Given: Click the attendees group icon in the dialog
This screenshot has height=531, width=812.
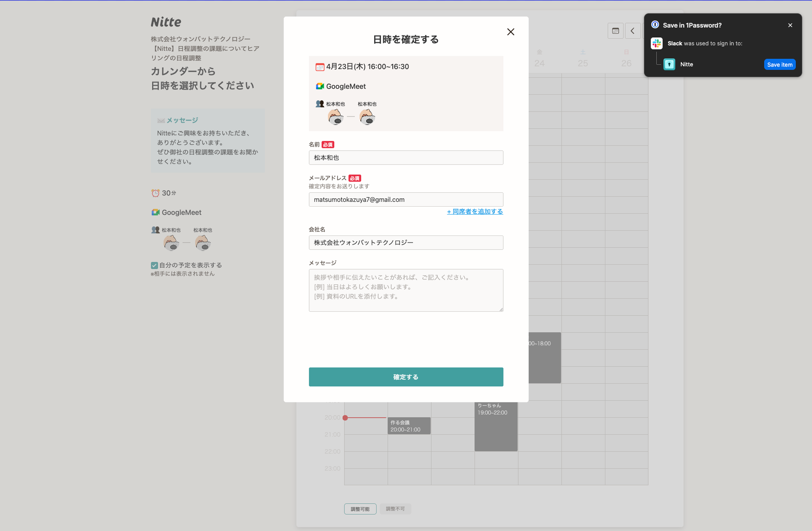Looking at the screenshot, I should click(x=320, y=104).
